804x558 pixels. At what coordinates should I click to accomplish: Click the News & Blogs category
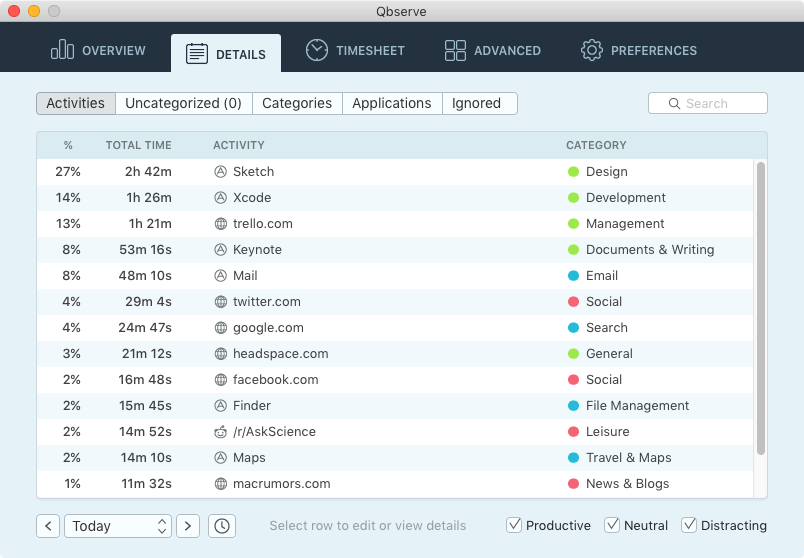click(x=628, y=484)
